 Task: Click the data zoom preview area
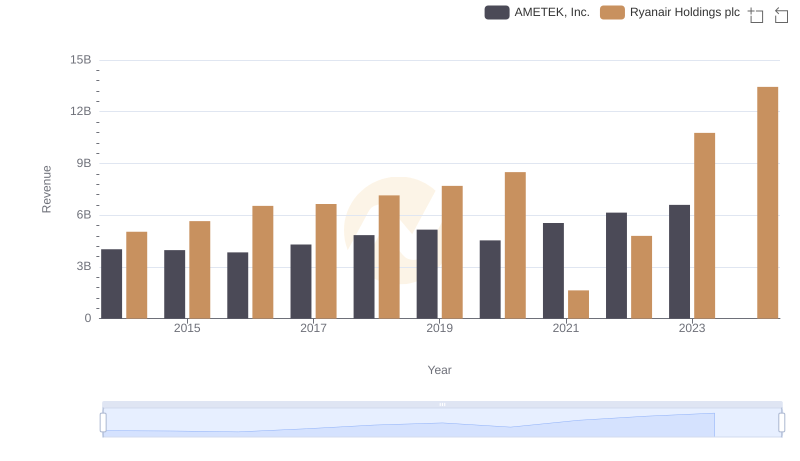point(442,422)
